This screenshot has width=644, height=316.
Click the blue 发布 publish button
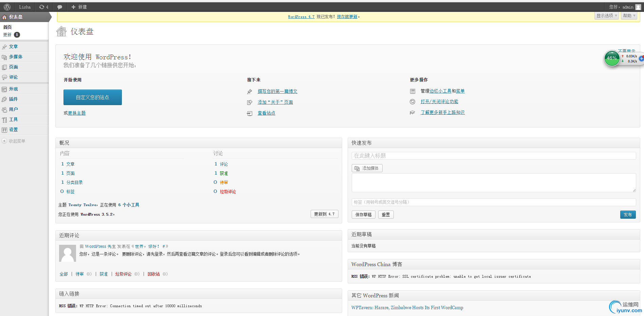pos(628,215)
